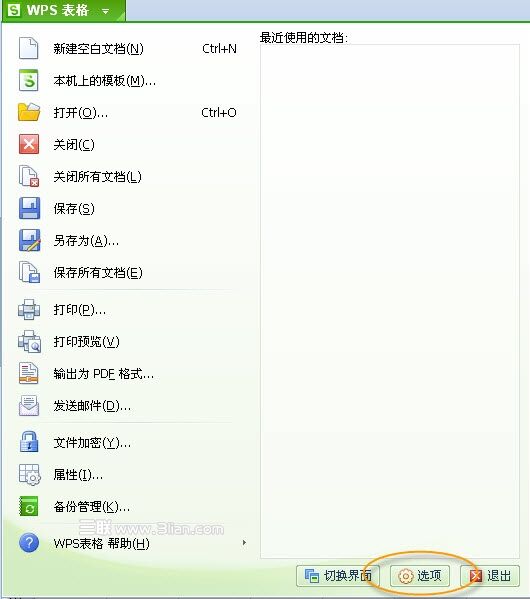Image resolution: width=530 pixels, height=599 pixels.
Task: Open the green template icon for 本机上的模板
Action: click(x=29, y=80)
